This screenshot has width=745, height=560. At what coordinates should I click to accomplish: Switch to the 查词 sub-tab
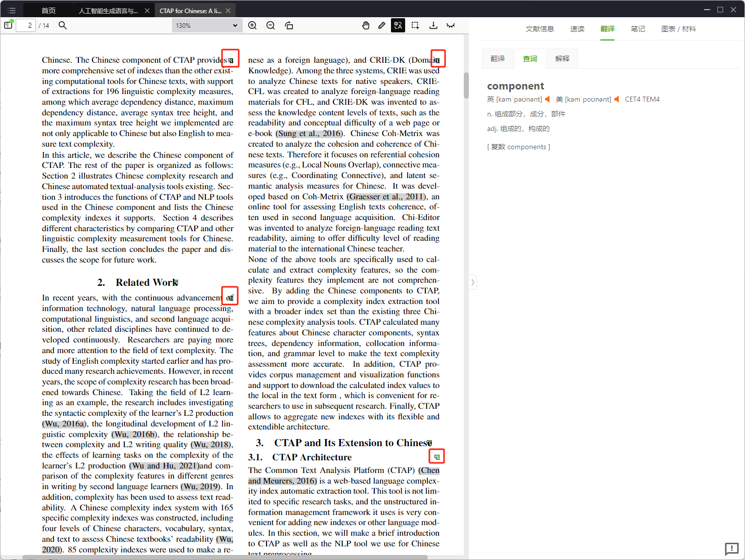[x=530, y=59]
